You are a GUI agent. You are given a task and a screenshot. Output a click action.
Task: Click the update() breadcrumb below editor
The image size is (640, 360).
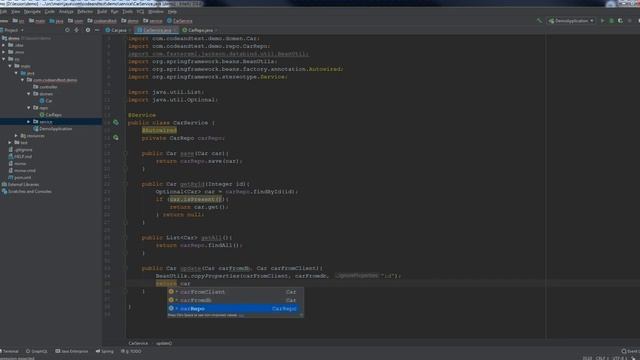tap(164, 343)
